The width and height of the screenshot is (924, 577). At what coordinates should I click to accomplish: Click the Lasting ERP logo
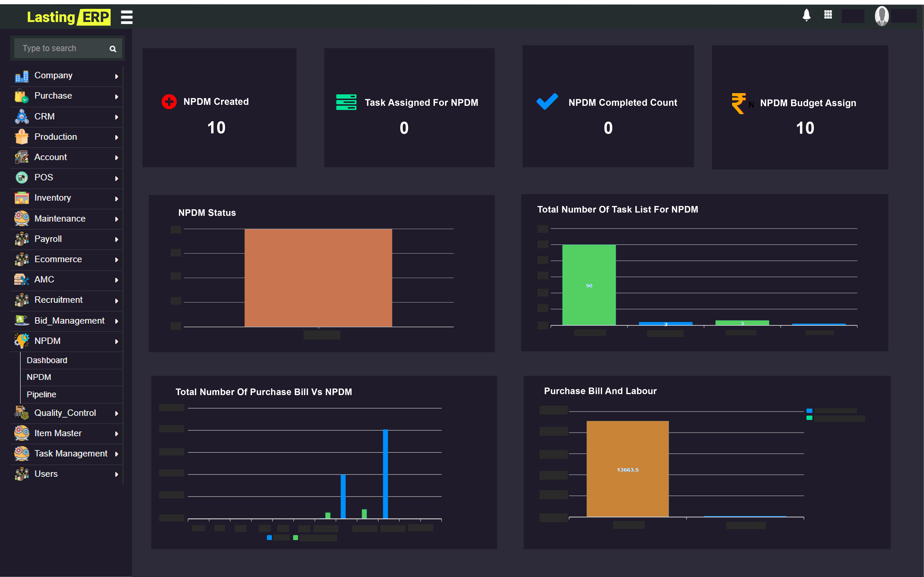[x=69, y=17]
